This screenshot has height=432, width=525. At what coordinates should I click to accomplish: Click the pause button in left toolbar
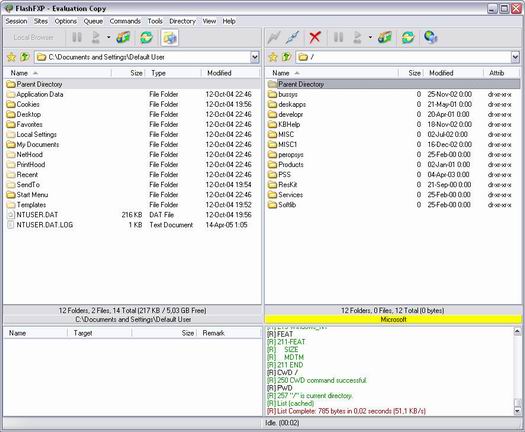pos(77,38)
